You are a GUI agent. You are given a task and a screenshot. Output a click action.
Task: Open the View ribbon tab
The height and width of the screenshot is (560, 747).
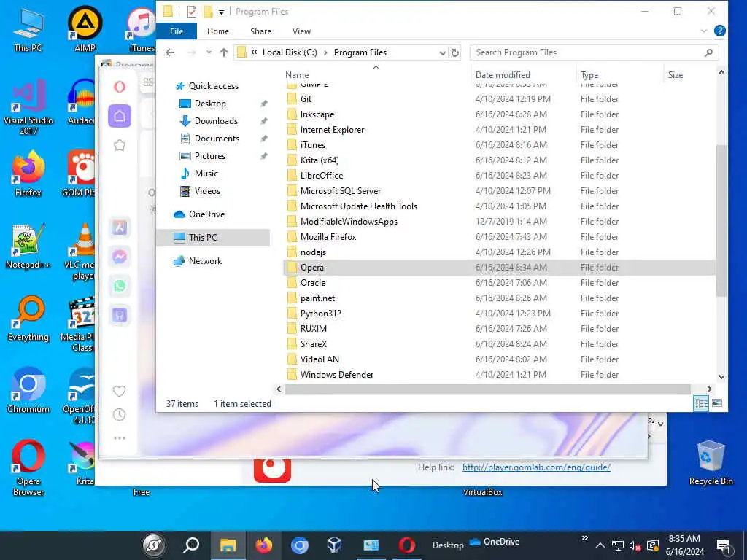pos(301,31)
